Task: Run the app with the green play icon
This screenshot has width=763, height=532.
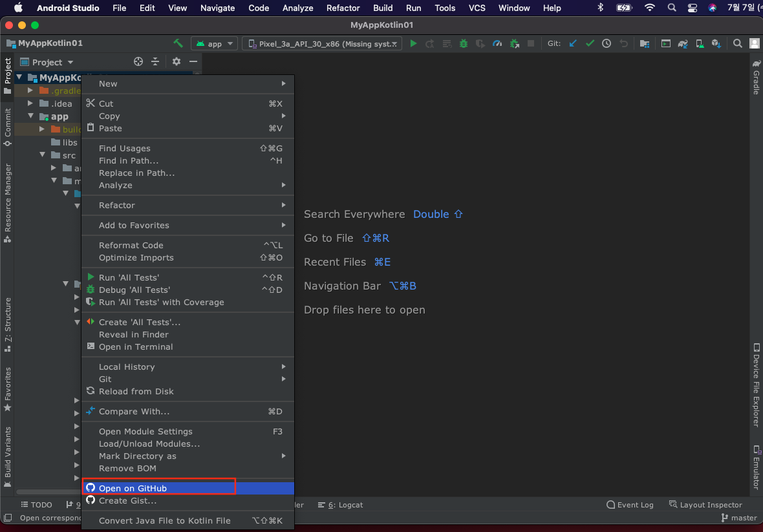Action: (x=413, y=43)
